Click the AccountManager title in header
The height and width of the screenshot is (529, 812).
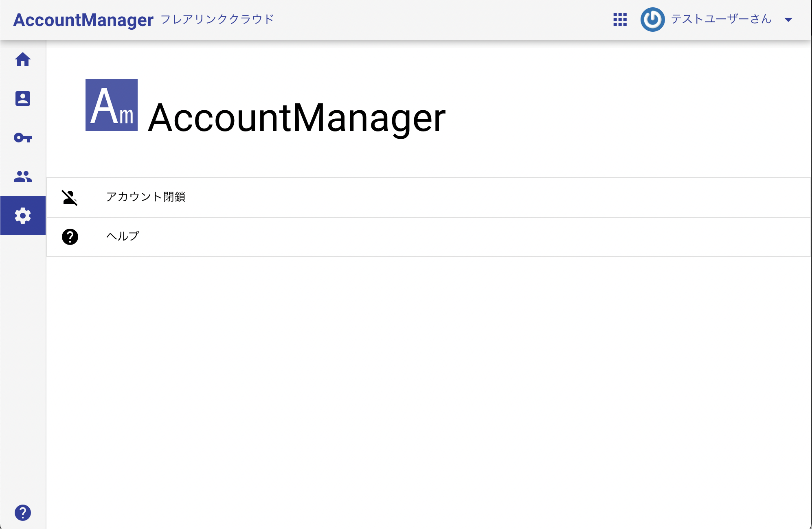[83, 18]
